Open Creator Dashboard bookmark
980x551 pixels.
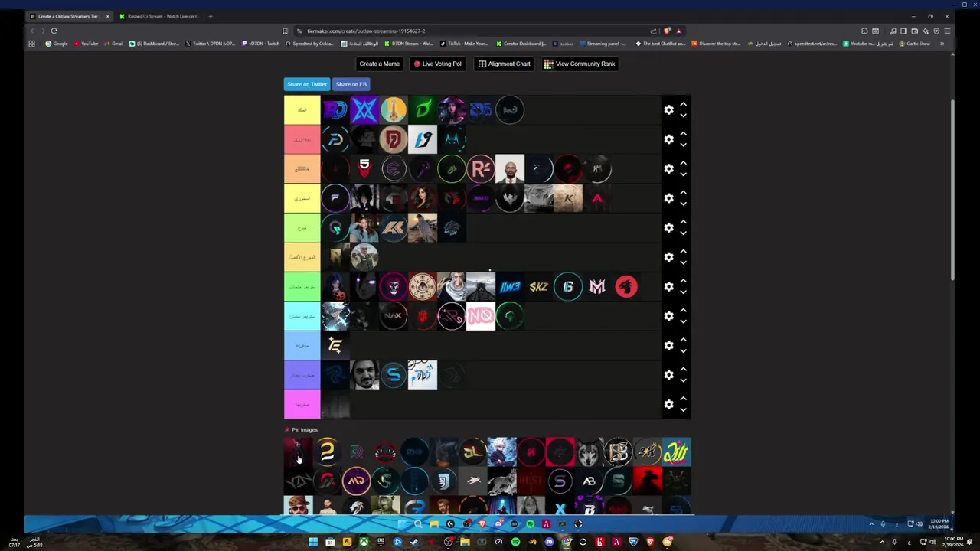[x=521, y=44]
